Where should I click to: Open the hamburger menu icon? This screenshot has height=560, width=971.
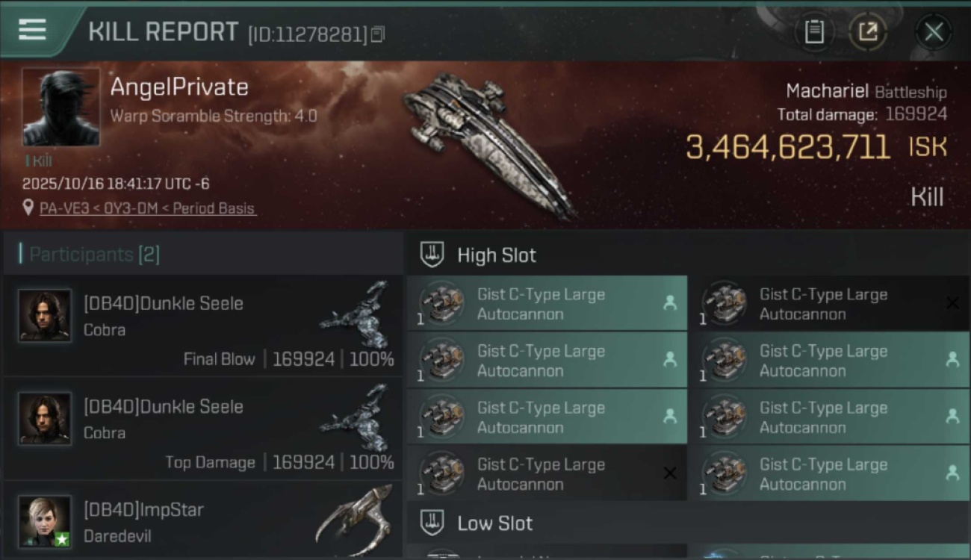(x=32, y=30)
